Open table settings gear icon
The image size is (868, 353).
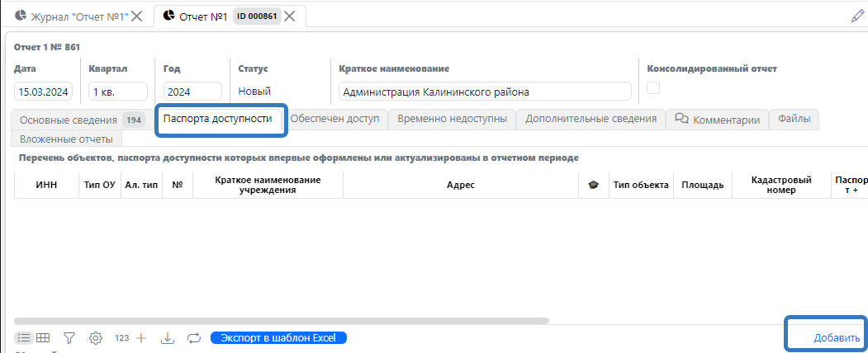(x=96, y=337)
